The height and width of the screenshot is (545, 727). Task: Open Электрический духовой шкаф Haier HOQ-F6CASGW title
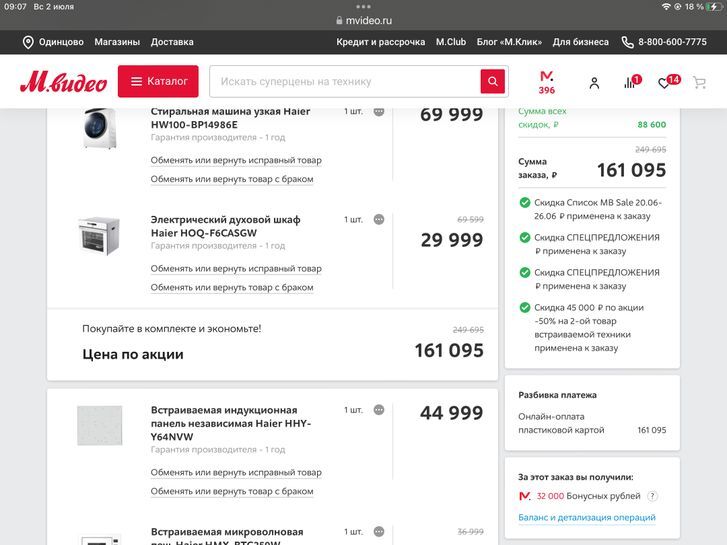coord(225,226)
